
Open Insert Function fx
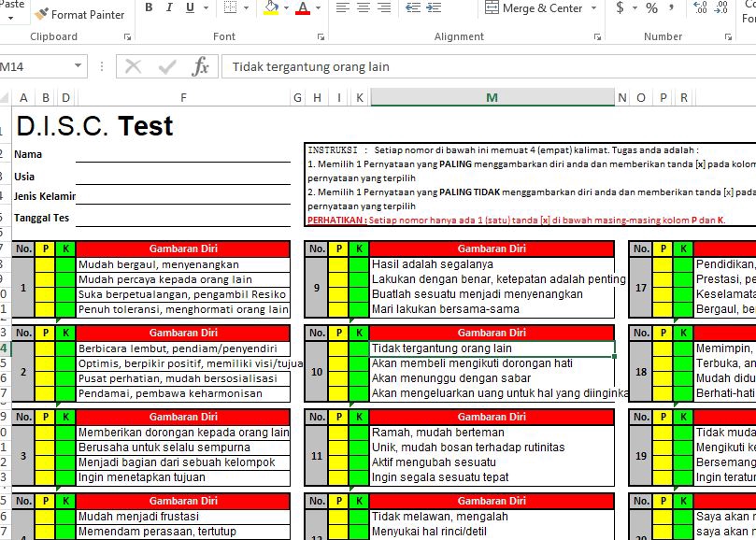click(201, 66)
